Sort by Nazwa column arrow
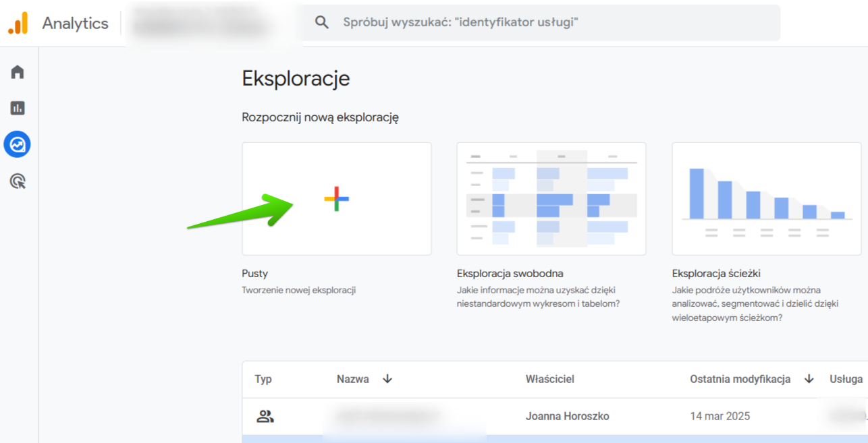Image resolution: width=868 pixels, height=443 pixels. pyautogui.click(x=387, y=379)
